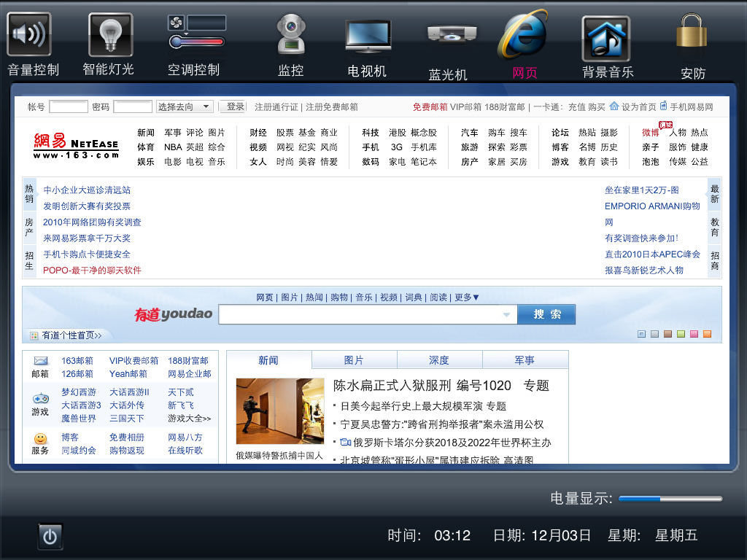Switch to the 军事 tab
Viewport: 747px width, 560px height.
(x=525, y=360)
